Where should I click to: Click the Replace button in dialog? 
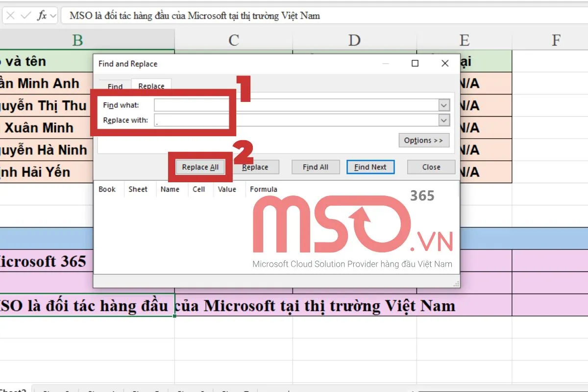pyautogui.click(x=255, y=167)
